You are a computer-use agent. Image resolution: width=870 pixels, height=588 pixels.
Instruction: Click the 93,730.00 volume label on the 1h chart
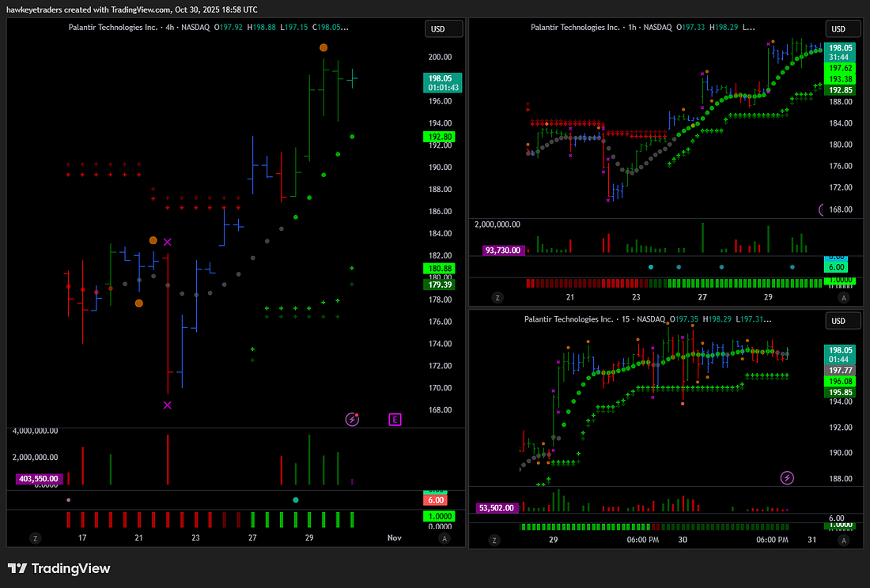(503, 251)
